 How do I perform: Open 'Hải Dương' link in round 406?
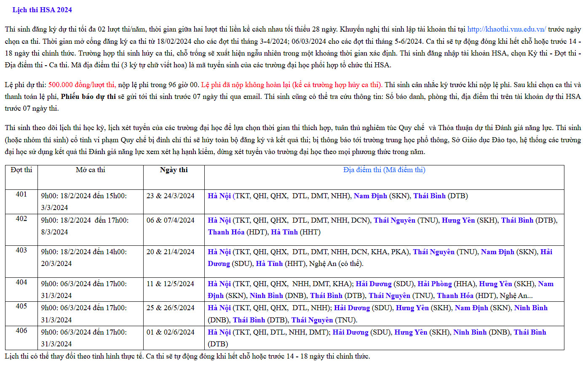point(350,332)
